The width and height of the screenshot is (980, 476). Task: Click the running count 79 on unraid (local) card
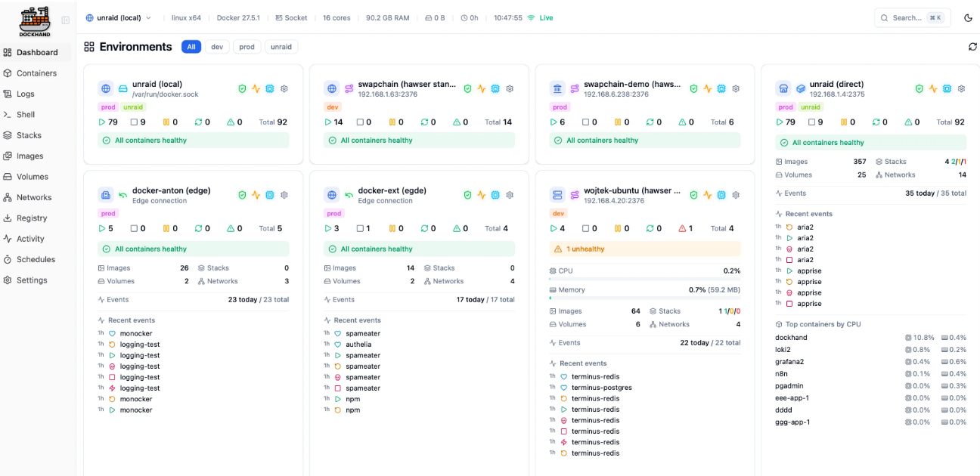point(108,122)
